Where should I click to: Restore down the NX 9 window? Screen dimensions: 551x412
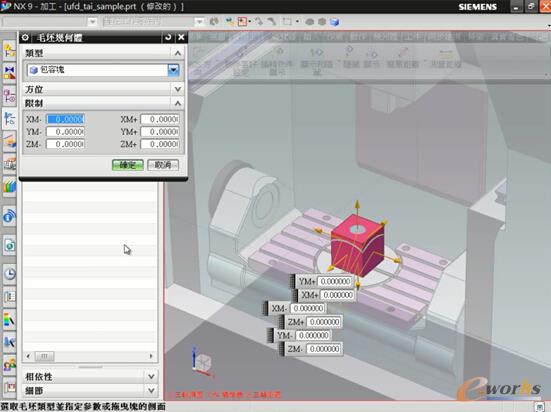tap(531, 7)
